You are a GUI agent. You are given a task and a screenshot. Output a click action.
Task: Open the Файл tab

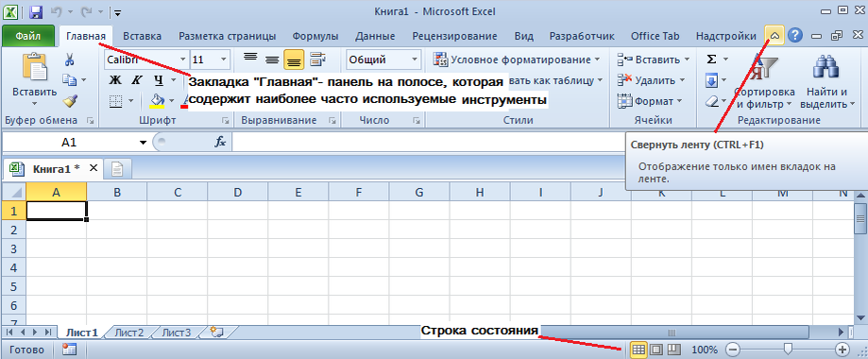(28, 36)
